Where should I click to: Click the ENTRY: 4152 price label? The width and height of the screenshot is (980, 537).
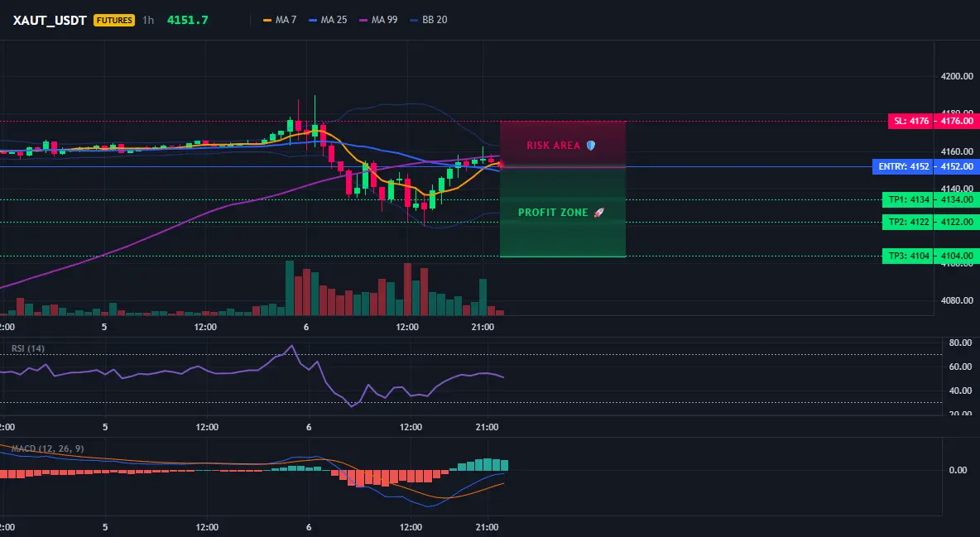(904, 167)
